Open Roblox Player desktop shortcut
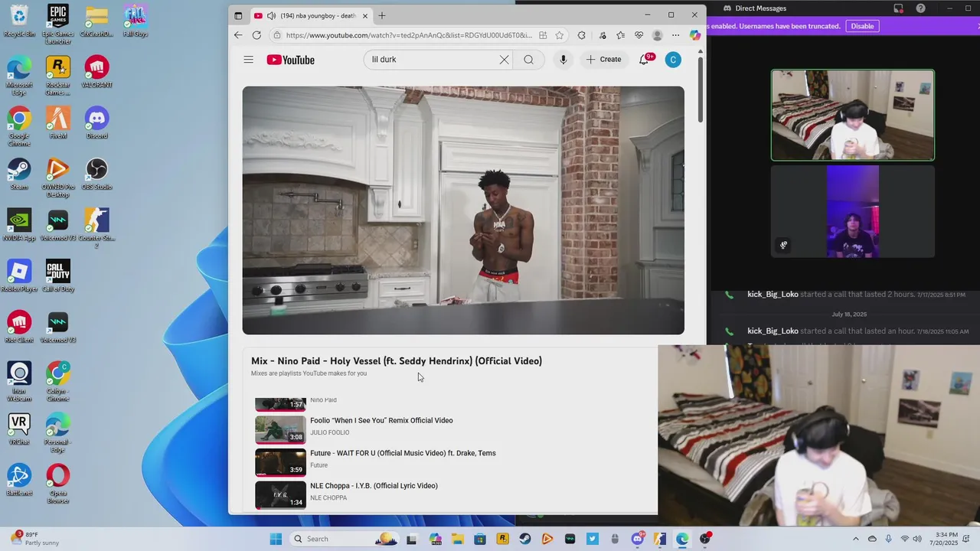The width and height of the screenshot is (980, 551). [x=19, y=276]
